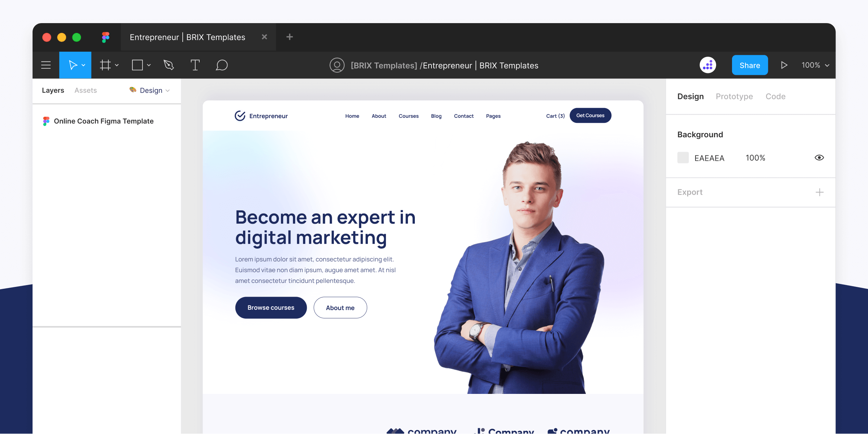868x434 pixels.
Task: Toggle Design panel active state
Action: [x=690, y=96]
